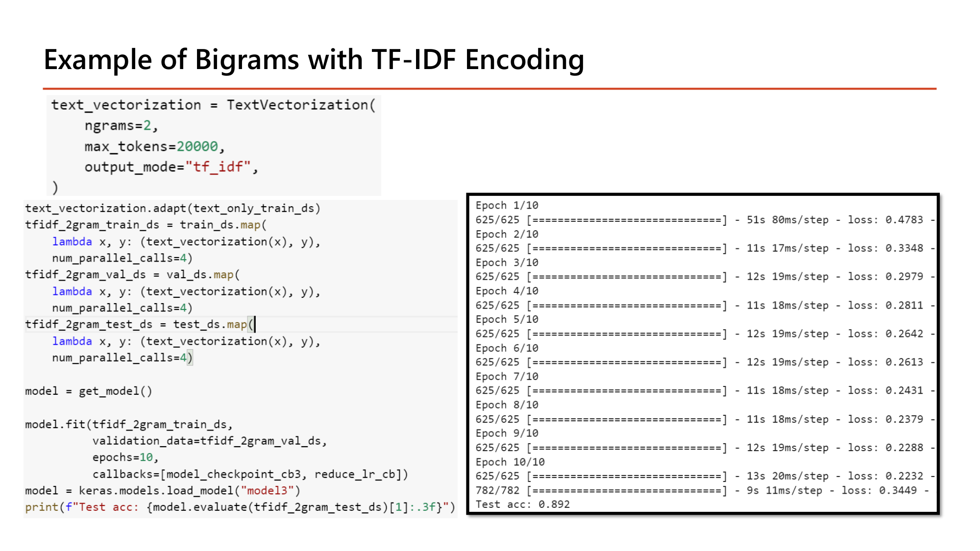Screen dimensions: 980x551
Task: Click the output row with loss 0.2979
Action: [x=705, y=277]
